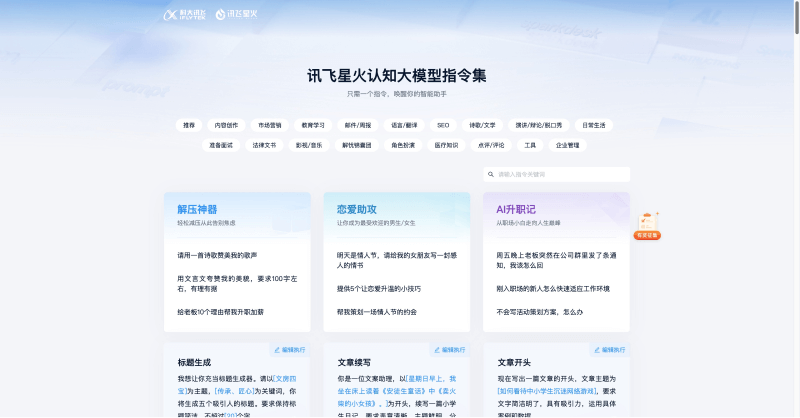Open the floating feedback clipboard icon

[647, 221]
